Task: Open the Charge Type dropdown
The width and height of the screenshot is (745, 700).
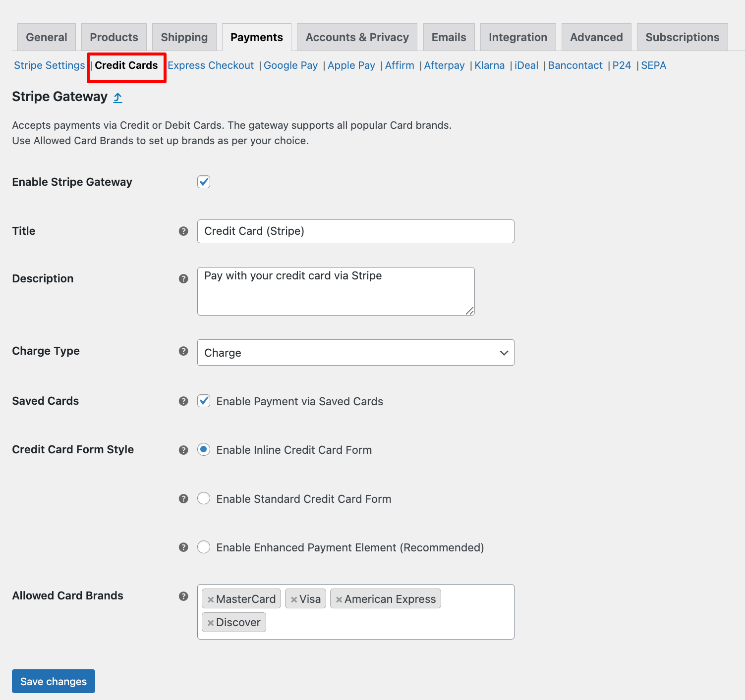Action: 356,353
